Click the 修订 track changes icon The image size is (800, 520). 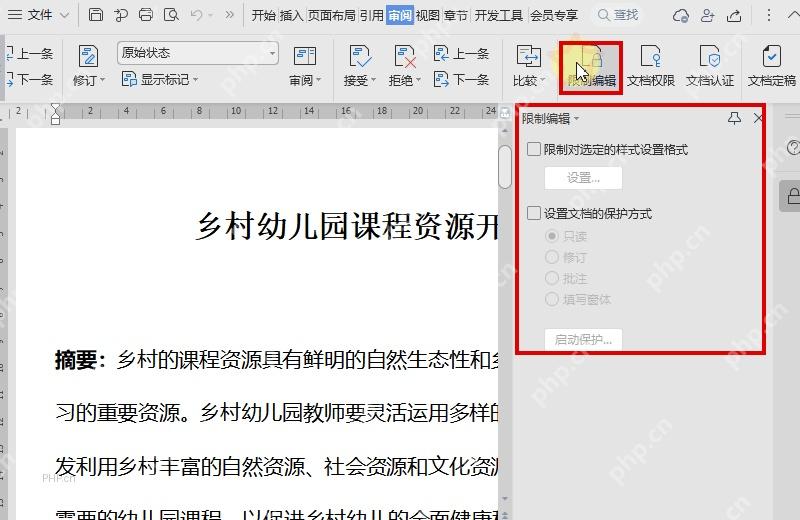(x=88, y=56)
